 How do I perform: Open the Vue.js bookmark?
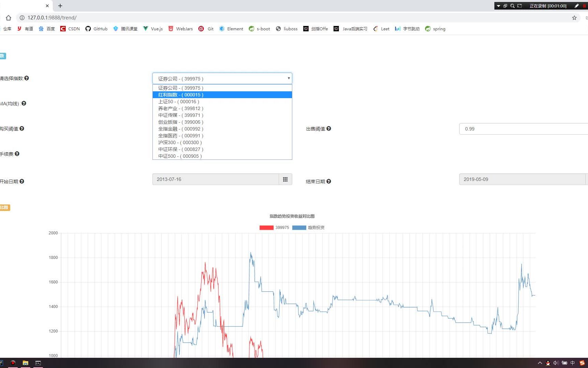point(153,29)
